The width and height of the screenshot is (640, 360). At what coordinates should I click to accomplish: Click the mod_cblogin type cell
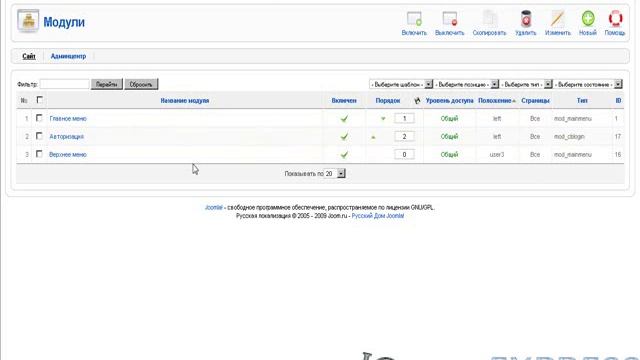569,137
